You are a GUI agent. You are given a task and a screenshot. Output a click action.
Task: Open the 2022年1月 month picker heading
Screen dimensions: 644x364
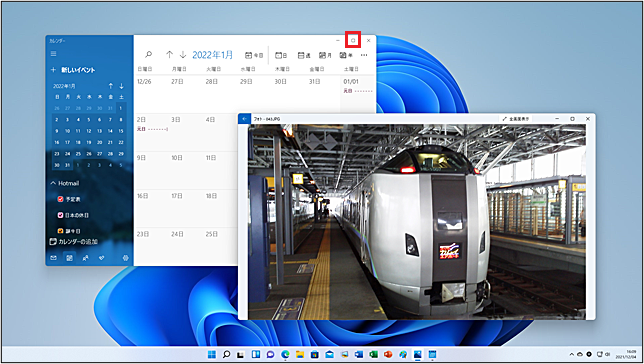pos(212,55)
